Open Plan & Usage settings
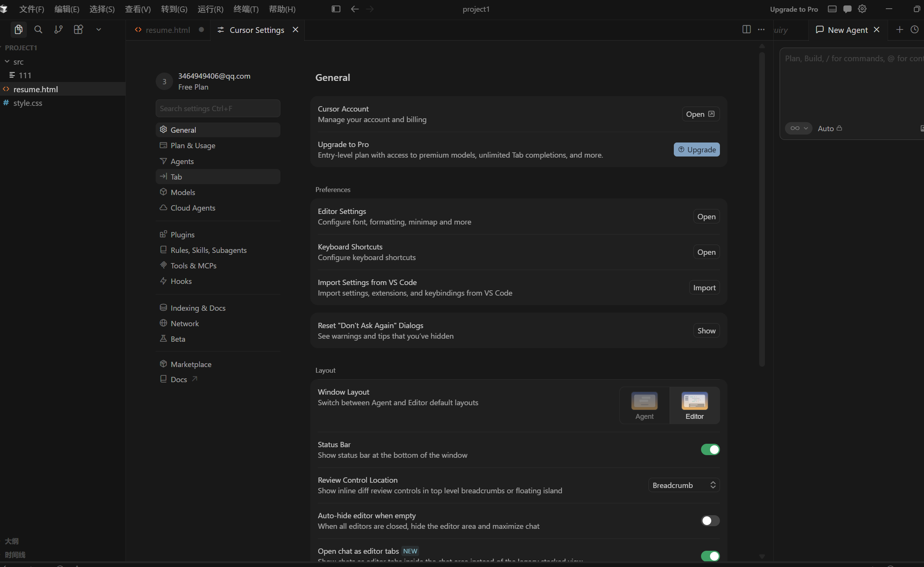Image resolution: width=924 pixels, height=567 pixels. (x=218, y=146)
